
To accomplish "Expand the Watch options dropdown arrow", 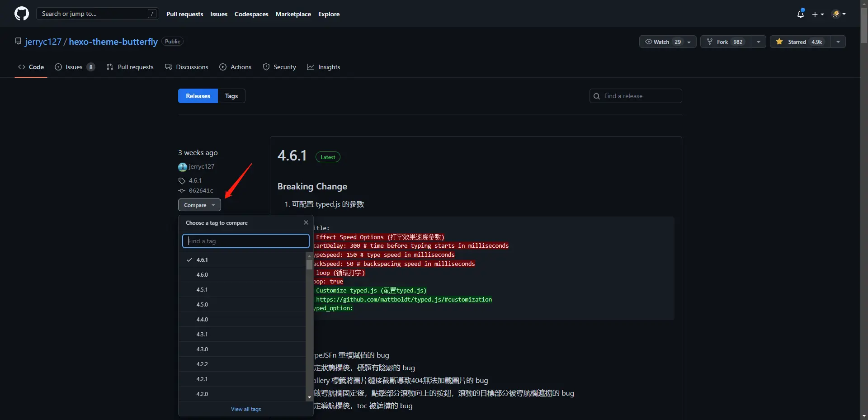I will click(689, 42).
